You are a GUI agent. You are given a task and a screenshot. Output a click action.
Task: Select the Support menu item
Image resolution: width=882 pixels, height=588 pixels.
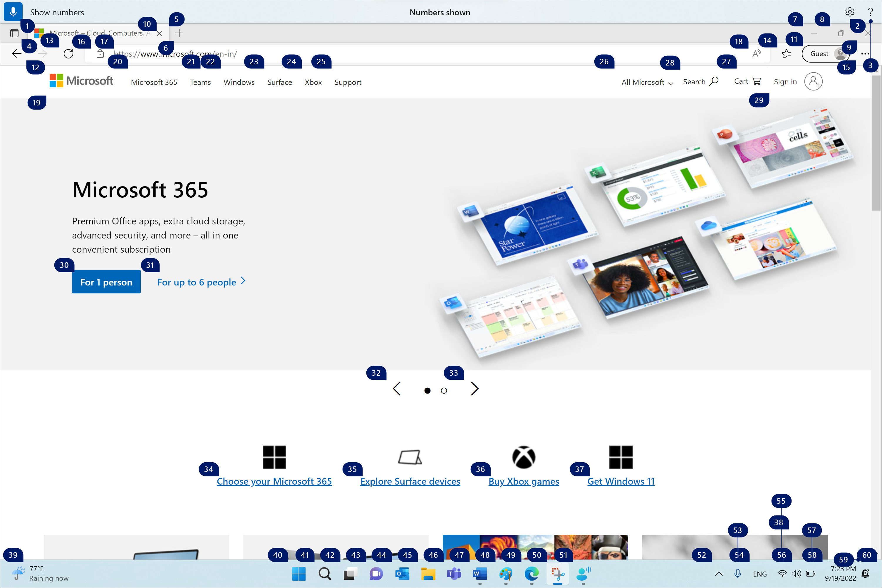pyautogui.click(x=348, y=82)
